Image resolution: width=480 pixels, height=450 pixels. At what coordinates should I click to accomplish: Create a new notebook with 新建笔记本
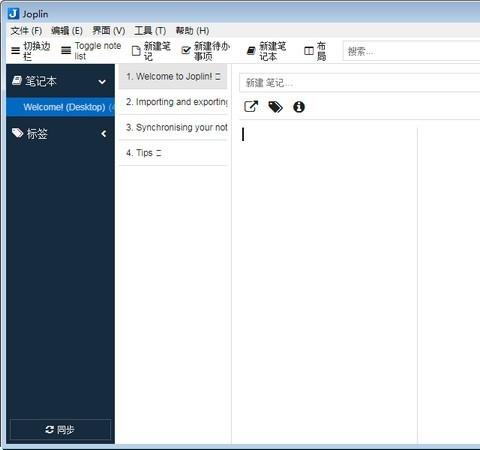tap(266, 51)
